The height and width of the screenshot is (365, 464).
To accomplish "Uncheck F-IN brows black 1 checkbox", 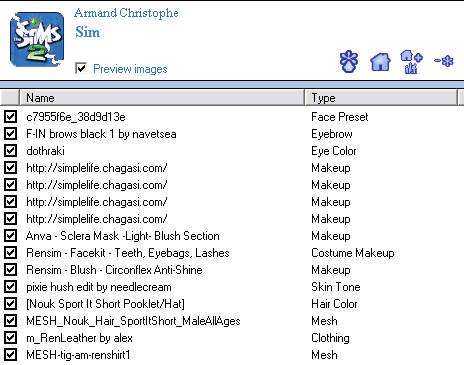I will click(x=10, y=133).
